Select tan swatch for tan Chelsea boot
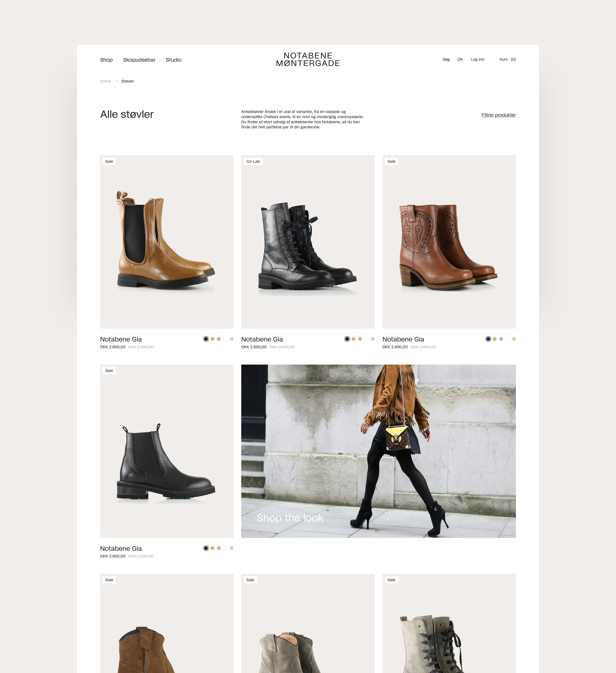 pyautogui.click(x=212, y=339)
